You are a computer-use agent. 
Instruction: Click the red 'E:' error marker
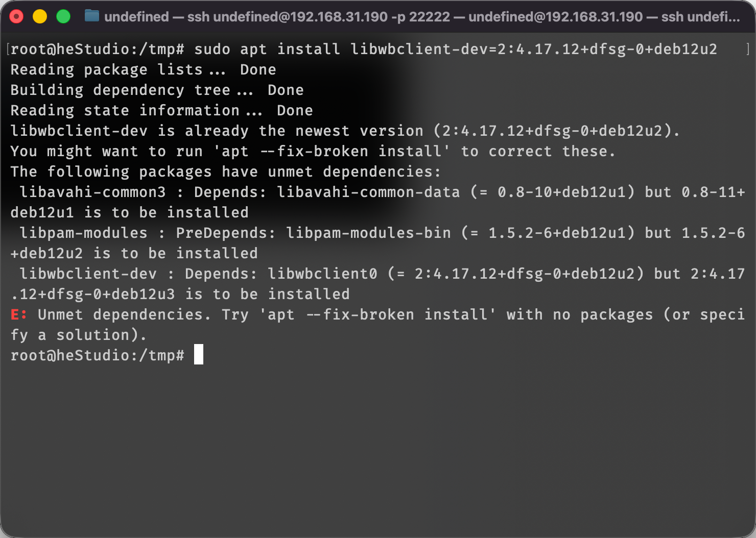(x=18, y=314)
